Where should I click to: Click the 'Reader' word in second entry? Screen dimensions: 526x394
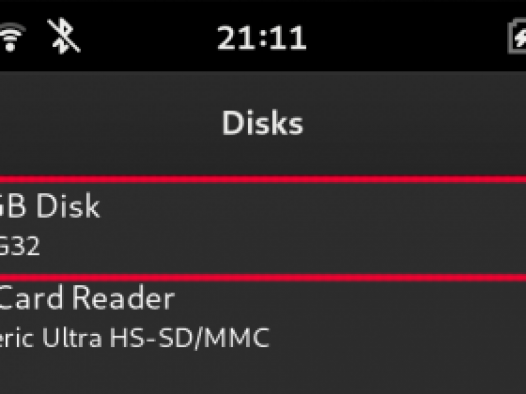[x=123, y=298]
